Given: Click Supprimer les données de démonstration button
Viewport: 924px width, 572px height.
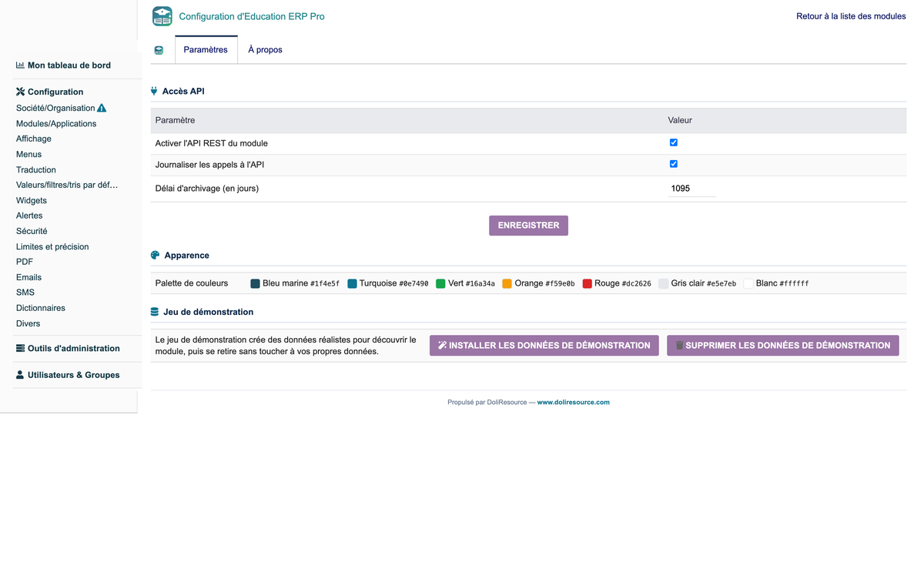Looking at the screenshot, I should [783, 346].
